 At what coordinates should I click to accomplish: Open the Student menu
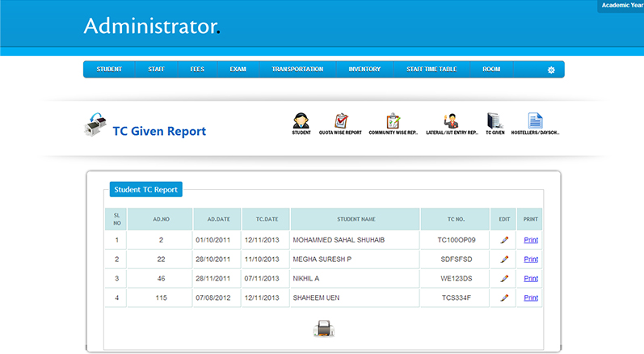point(109,70)
